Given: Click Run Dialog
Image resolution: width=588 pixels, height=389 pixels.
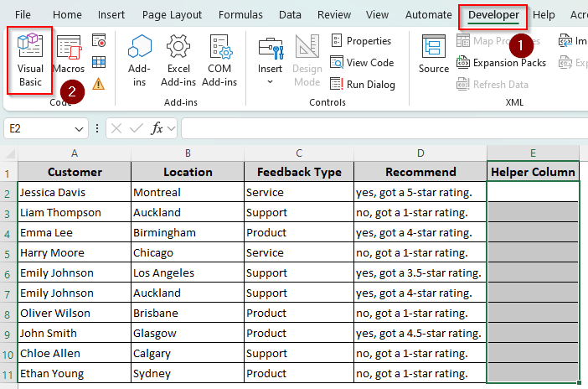Looking at the screenshot, I should point(363,84).
